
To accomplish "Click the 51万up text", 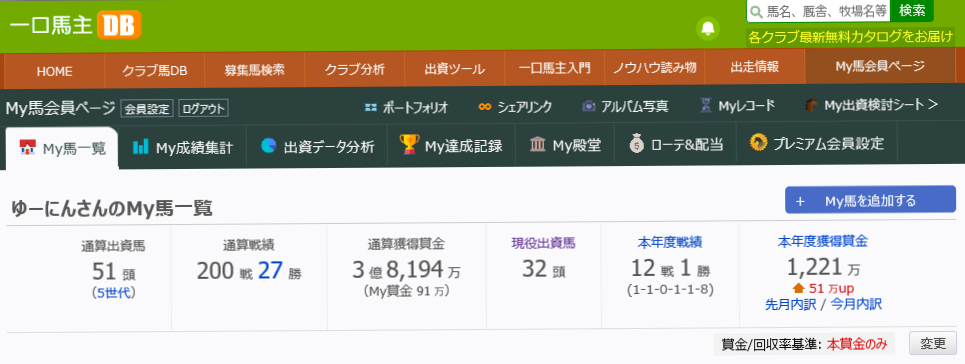I will point(831,288).
